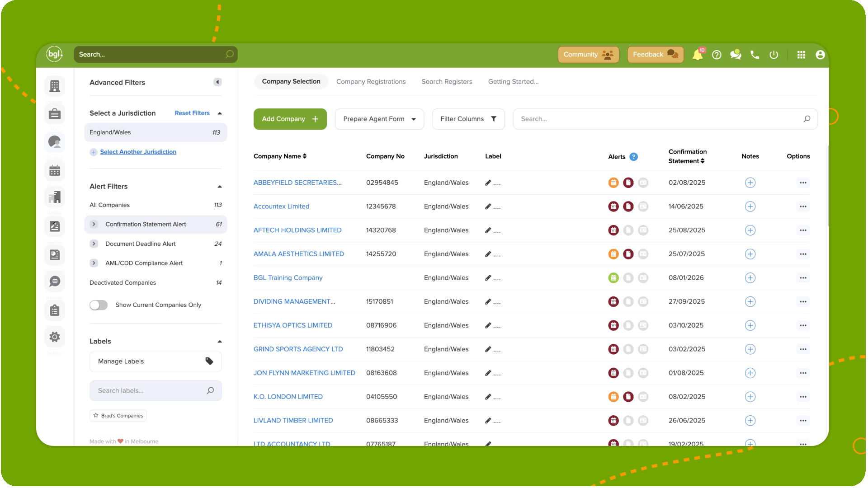868x488 pixels.
Task: Click Reset Filters link
Action: (x=192, y=113)
